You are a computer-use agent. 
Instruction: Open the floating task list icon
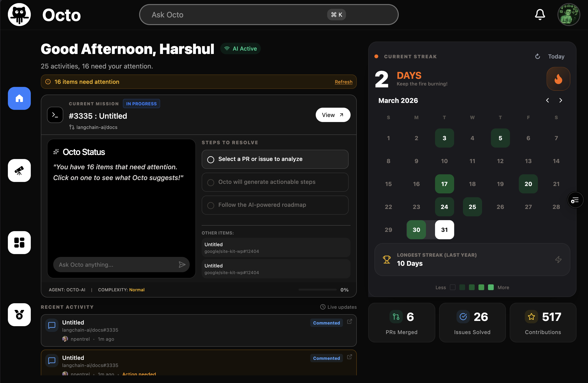tap(575, 200)
